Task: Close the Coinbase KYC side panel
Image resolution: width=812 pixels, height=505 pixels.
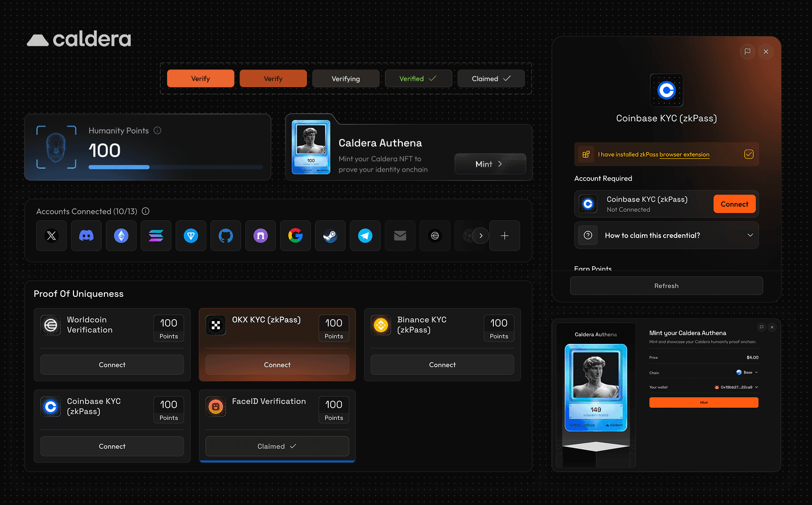Action: pos(766,51)
